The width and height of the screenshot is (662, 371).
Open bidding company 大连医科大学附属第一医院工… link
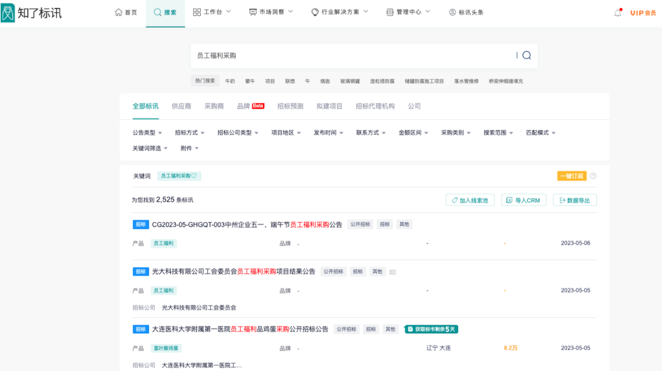pos(202,365)
